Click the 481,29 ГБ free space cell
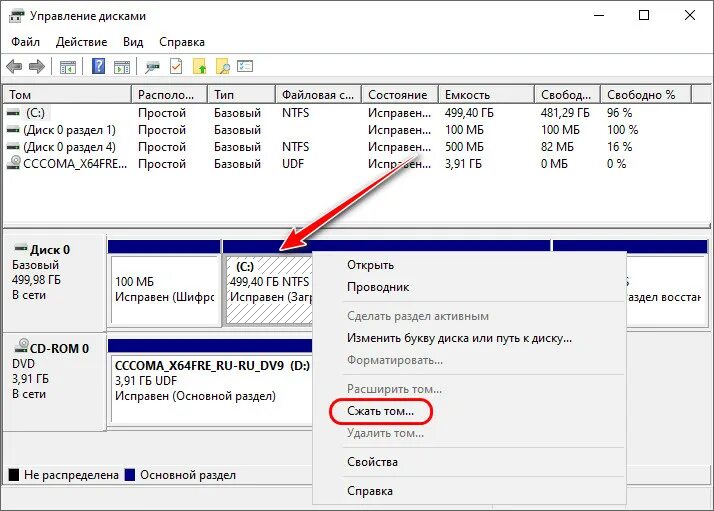 coord(565,112)
